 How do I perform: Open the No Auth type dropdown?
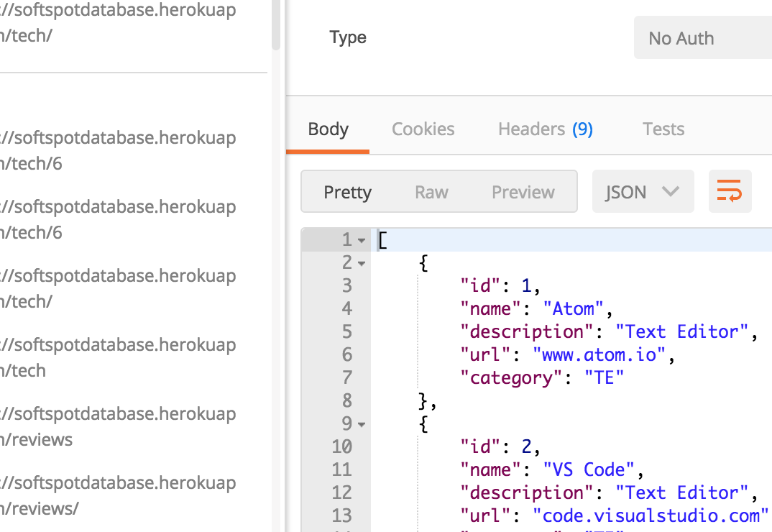702,37
